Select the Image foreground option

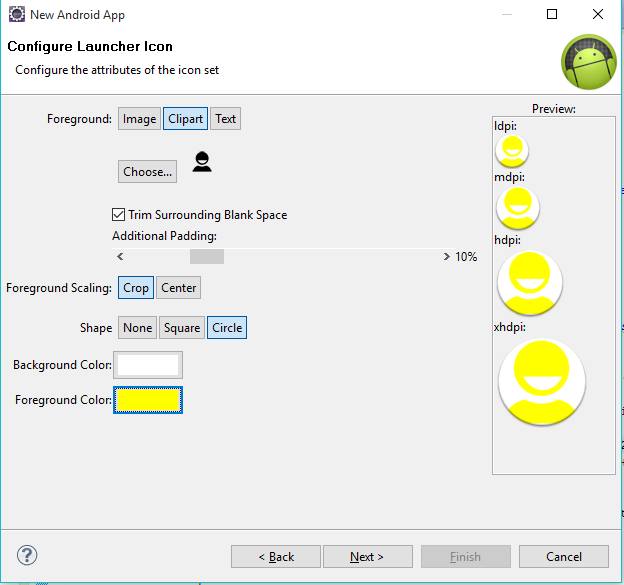[x=139, y=119]
